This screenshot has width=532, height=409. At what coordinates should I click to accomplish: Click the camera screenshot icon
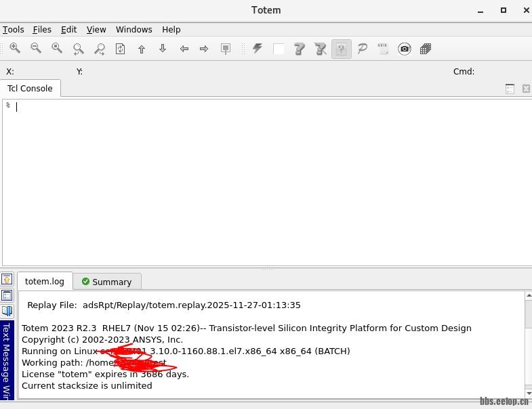[405, 49]
